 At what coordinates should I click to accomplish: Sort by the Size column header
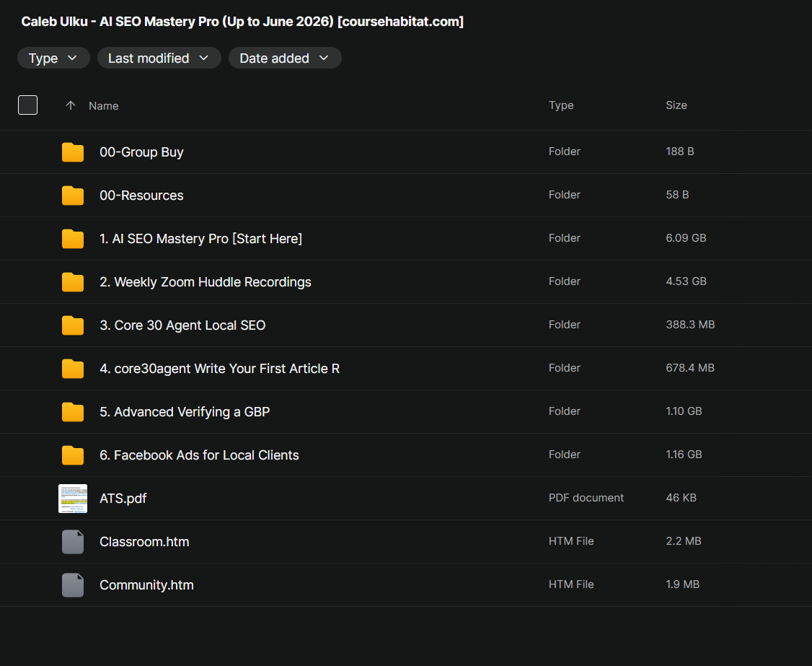(676, 105)
